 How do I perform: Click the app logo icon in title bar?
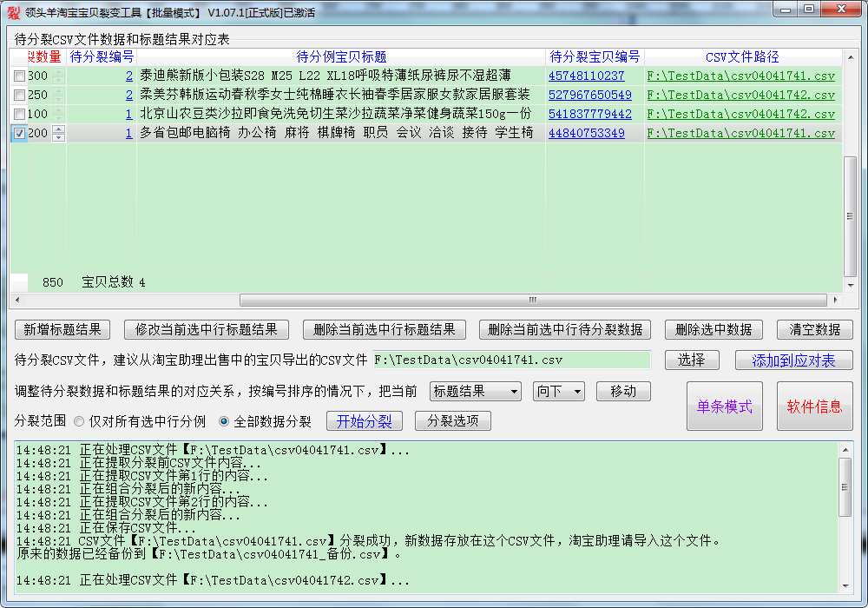[x=12, y=12]
